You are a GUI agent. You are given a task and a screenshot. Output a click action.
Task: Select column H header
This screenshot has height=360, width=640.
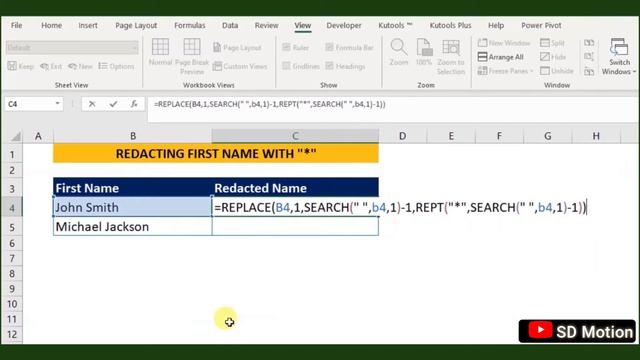[x=596, y=136]
